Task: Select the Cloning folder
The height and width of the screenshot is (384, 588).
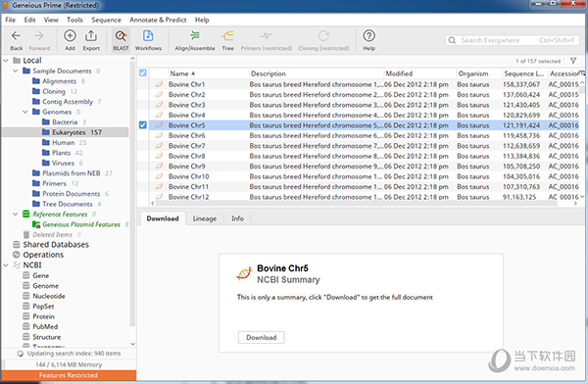Action: point(54,91)
